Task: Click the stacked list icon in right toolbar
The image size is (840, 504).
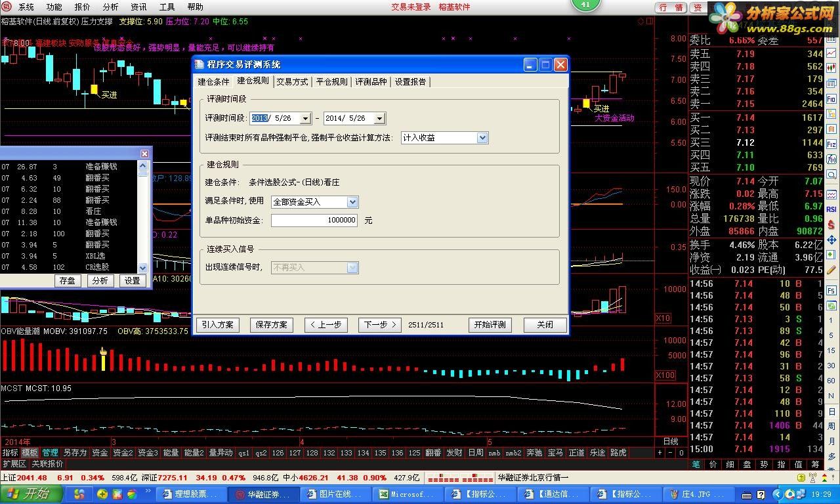Action: 831,83
